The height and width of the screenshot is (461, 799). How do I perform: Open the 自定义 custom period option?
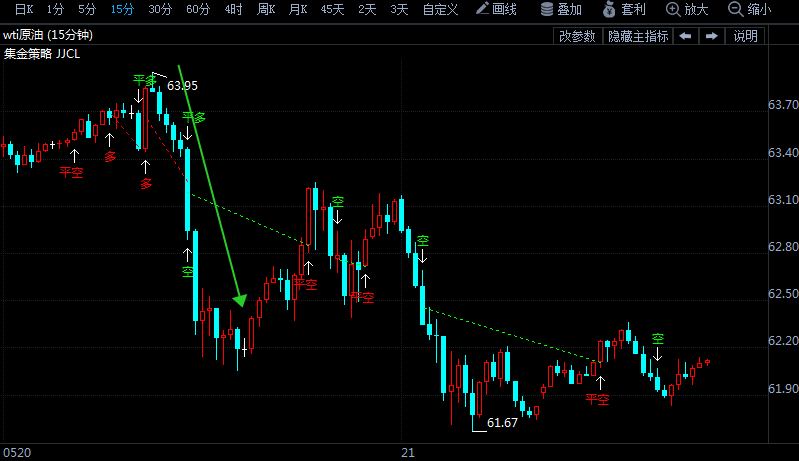(440, 9)
